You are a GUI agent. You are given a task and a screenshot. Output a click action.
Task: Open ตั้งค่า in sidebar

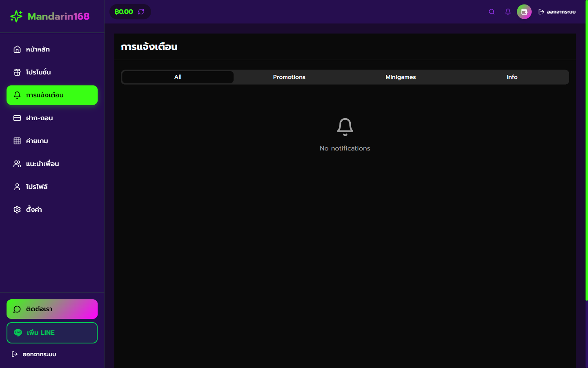tap(52, 210)
